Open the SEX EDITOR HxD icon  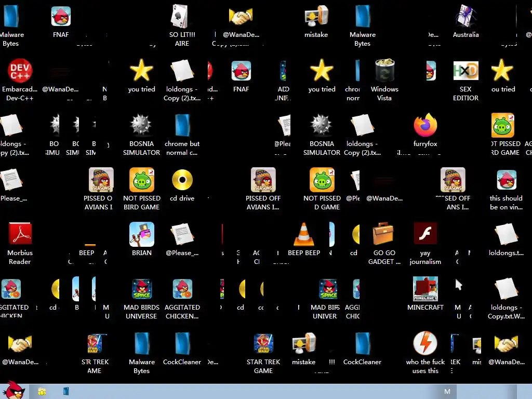coord(466,71)
